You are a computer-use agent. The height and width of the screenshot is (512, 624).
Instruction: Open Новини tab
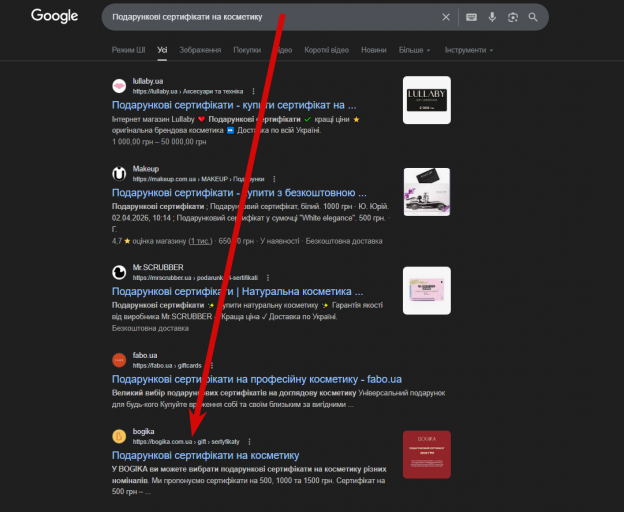[x=373, y=50]
